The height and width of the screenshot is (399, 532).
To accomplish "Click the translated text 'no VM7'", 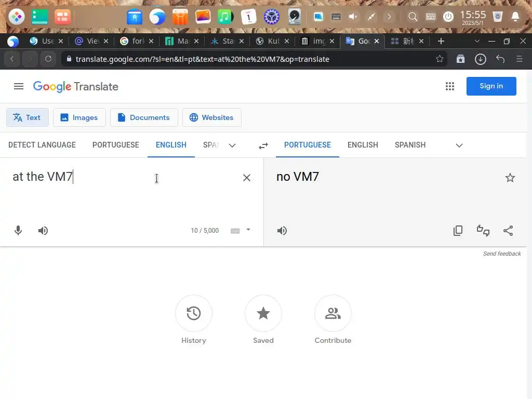I will [298, 177].
